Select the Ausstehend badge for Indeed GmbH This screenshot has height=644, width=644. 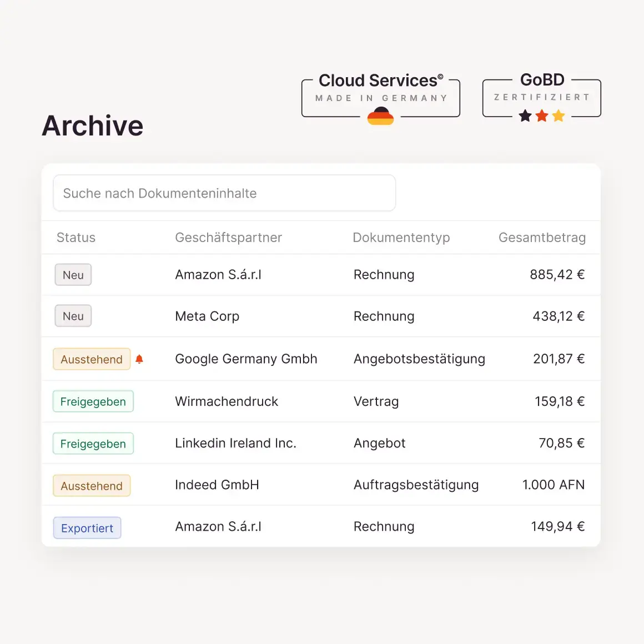click(92, 486)
